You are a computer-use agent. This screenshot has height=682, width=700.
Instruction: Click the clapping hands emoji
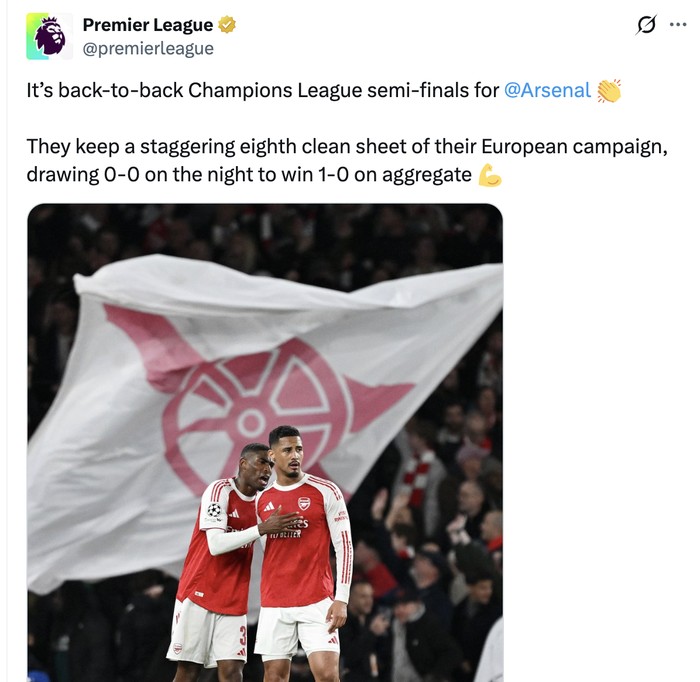click(x=609, y=91)
